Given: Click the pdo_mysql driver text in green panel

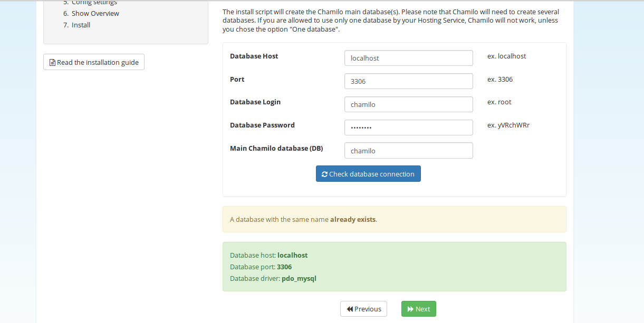Looking at the screenshot, I should (x=299, y=278).
